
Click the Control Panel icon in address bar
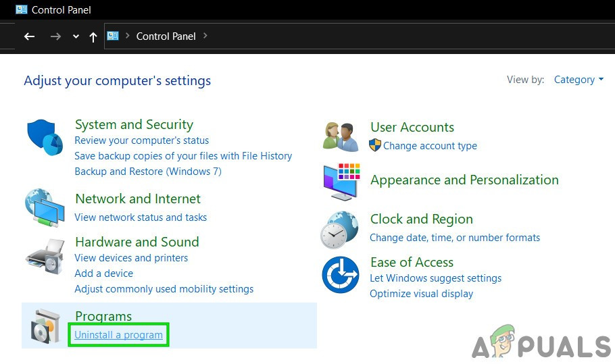point(113,36)
